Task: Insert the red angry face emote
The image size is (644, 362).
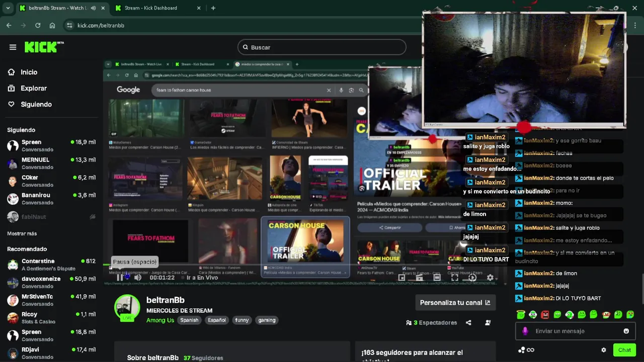Action: coord(545,315)
